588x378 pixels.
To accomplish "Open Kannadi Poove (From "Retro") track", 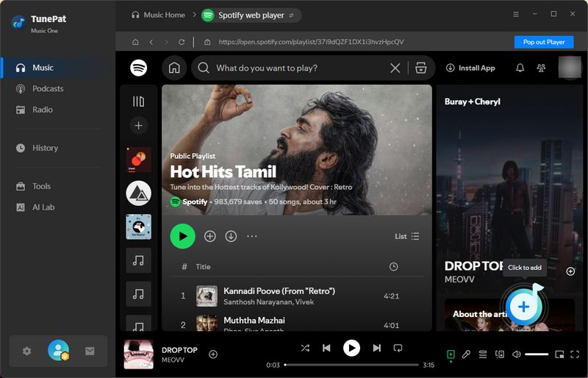I will tap(297, 296).
